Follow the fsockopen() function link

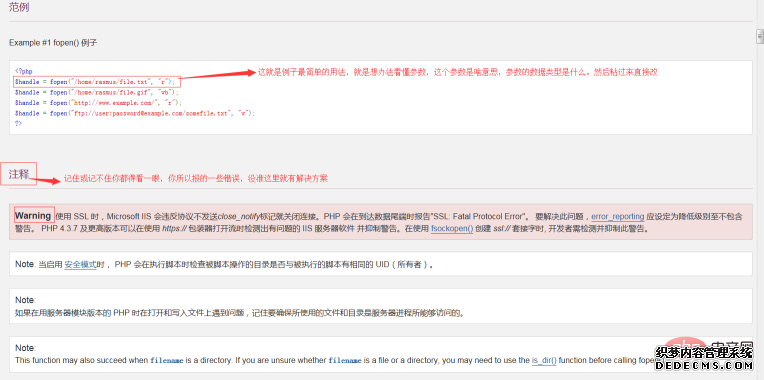click(452, 228)
